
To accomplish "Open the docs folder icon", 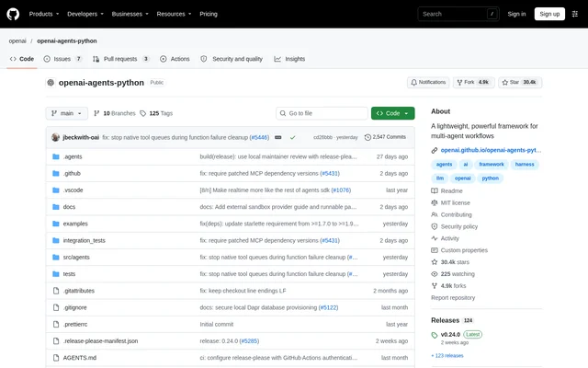I will (56, 207).
